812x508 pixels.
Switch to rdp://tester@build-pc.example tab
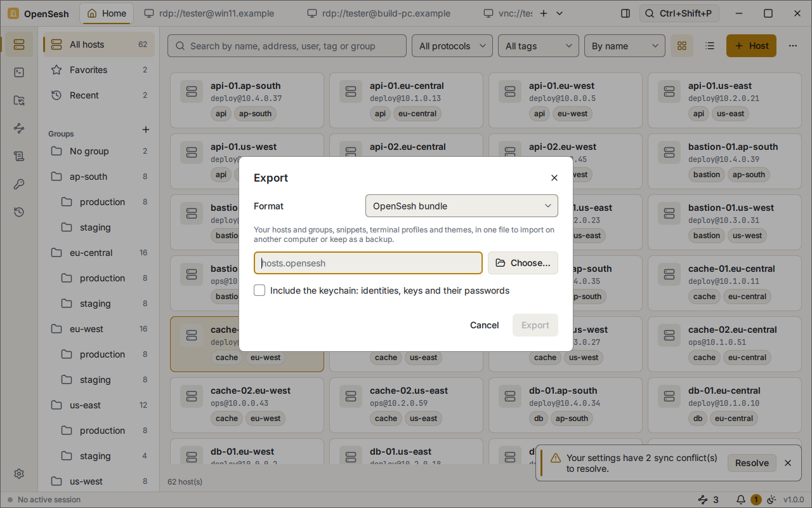pyautogui.click(x=378, y=13)
